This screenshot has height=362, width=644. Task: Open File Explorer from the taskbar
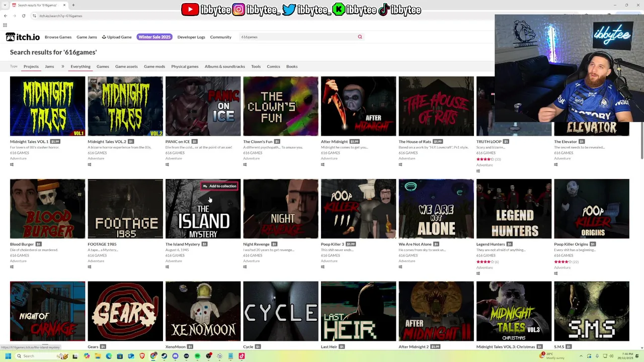tap(98, 356)
